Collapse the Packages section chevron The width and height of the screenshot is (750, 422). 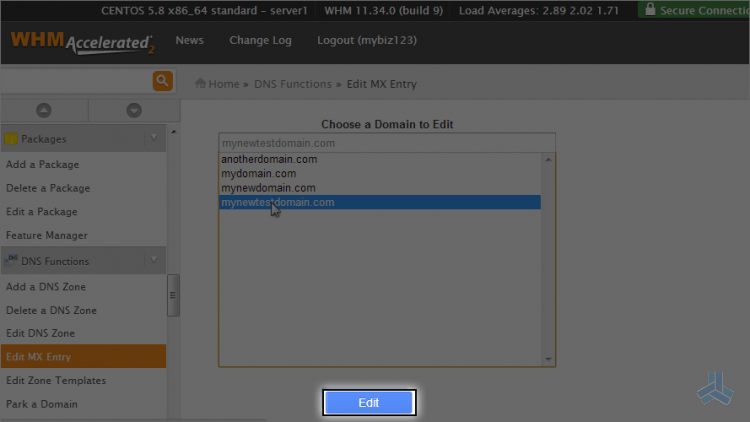(154, 138)
